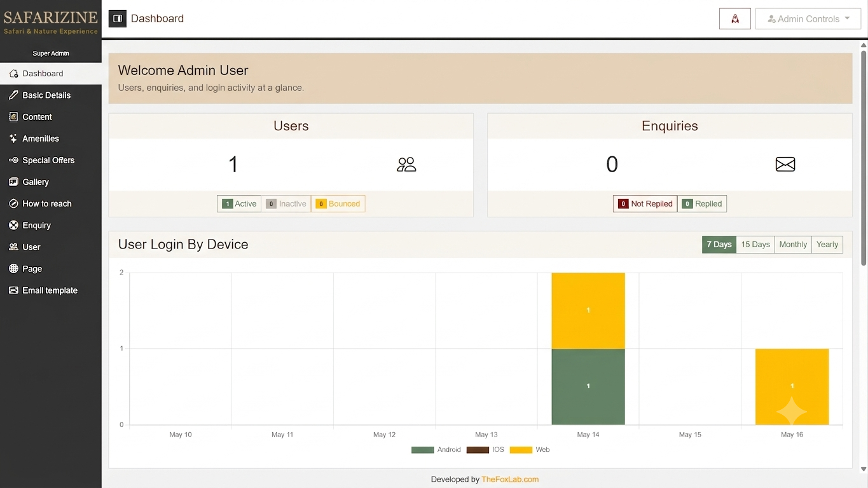This screenshot has height=488, width=868.
Task: Click the May 16 axis label
Action: (792, 435)
